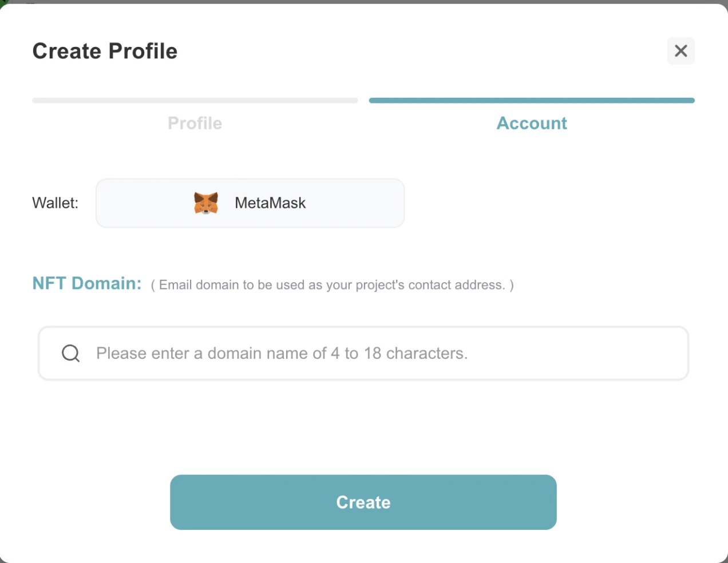Close the Create Profile dialog

pyautogui.click(x=680, y=51)
